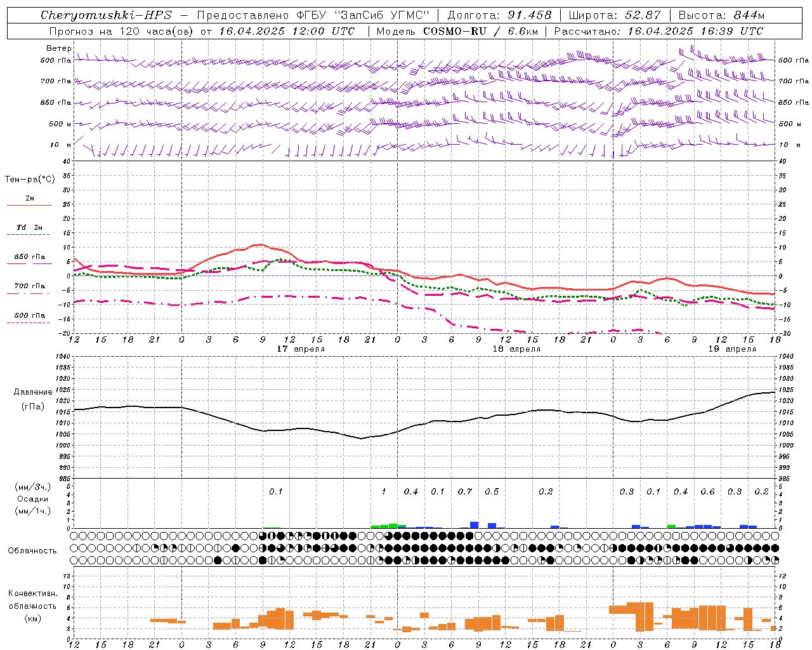
Task: Click the "19 апреля" date label
Action: coord(732,349)
